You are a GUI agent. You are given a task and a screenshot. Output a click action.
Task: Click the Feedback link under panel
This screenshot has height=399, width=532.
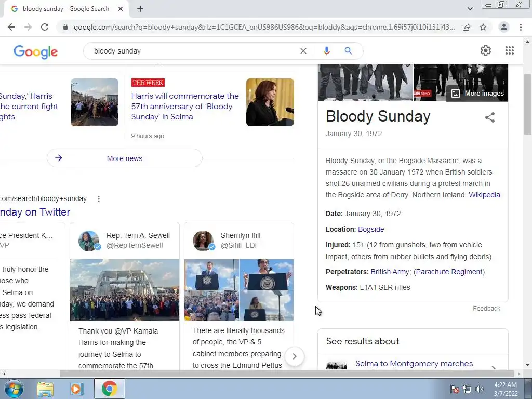[486, 309]
